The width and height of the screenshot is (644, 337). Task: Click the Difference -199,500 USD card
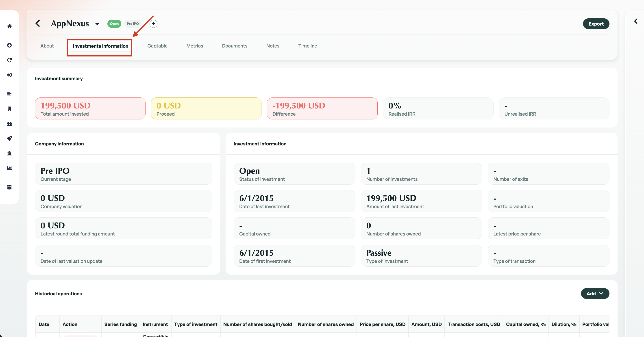point(322,108)
